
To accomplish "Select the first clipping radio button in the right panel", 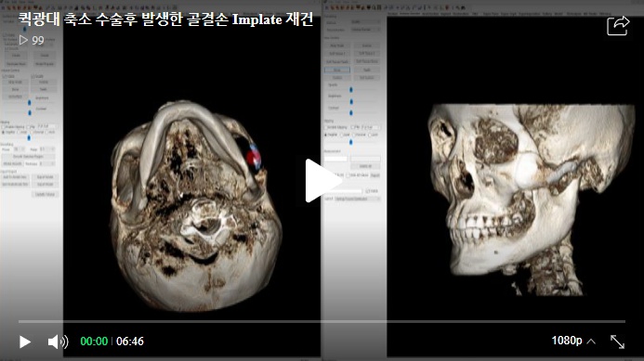I will pyautogui.click(x=326, y=135).
